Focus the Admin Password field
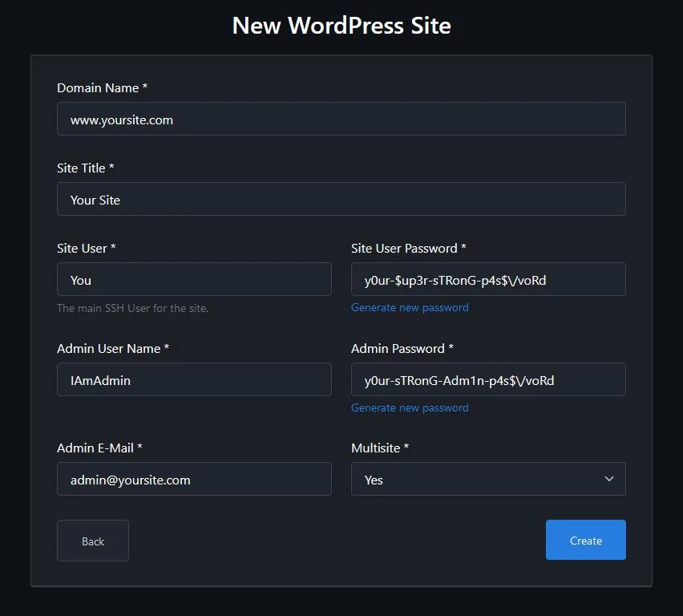The height and width of the screenshot is (616, 683). 488,379
